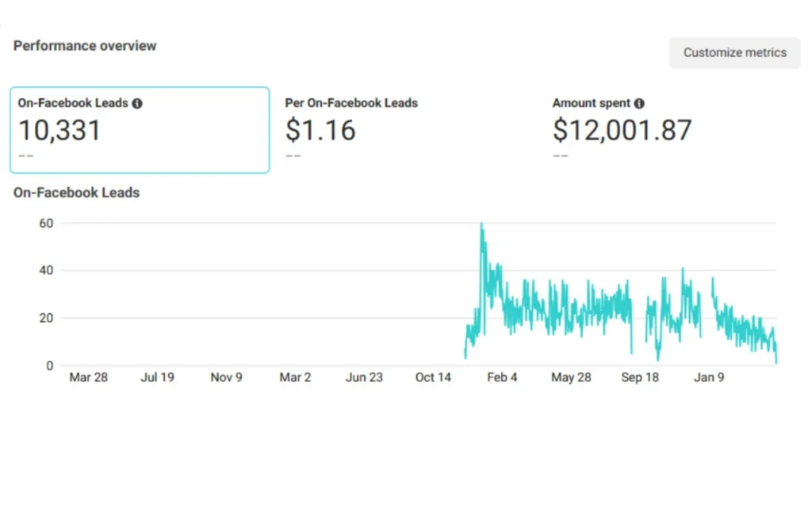Click the Feb 4 date axis label
This screenshot has width=812, height=505.
(502, 377)
